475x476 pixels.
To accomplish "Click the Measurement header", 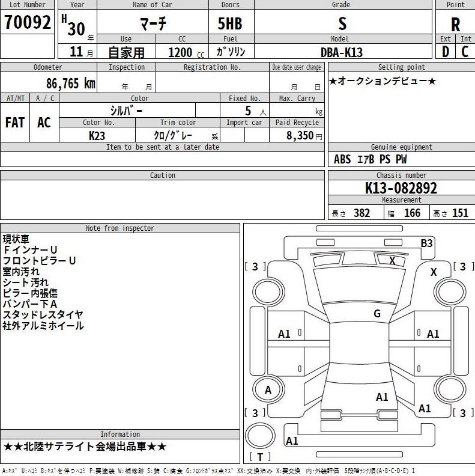I will (402, 200).
